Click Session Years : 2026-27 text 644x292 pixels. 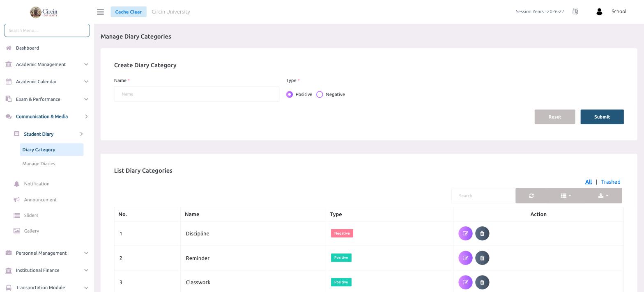540,11
